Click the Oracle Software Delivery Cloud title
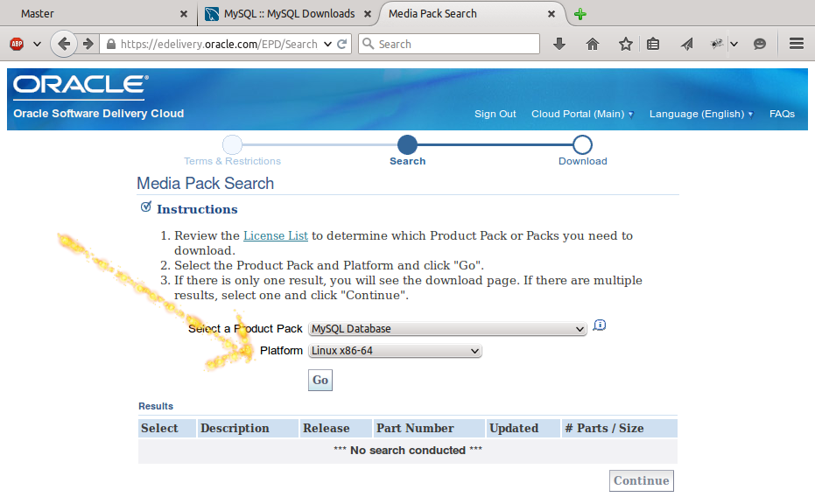This screenshot has height=504, width=815. [x=99, y=113]
